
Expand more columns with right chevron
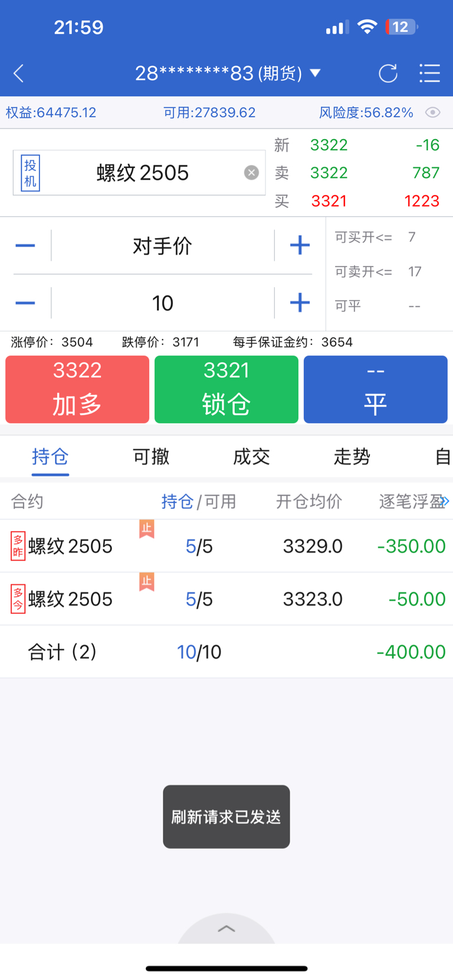click(445, 501)
